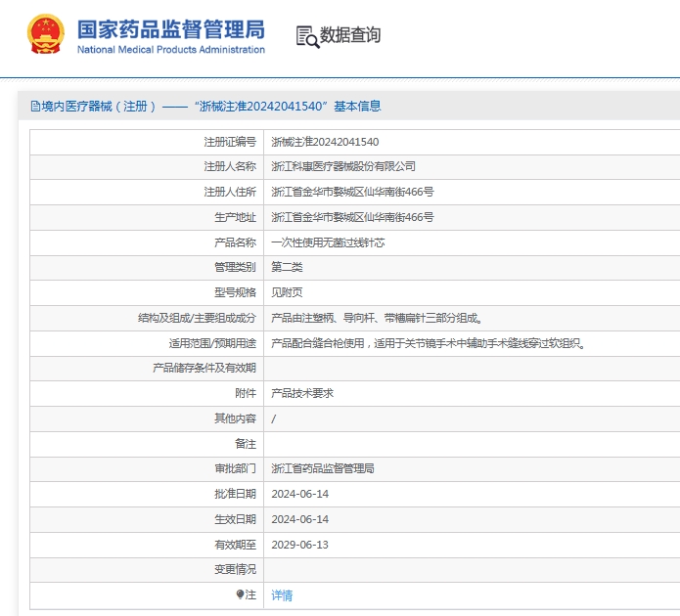Click the 有效期至 label
Image resolution: width=680 pixels, height=616 pixels.
click(235, 545)
